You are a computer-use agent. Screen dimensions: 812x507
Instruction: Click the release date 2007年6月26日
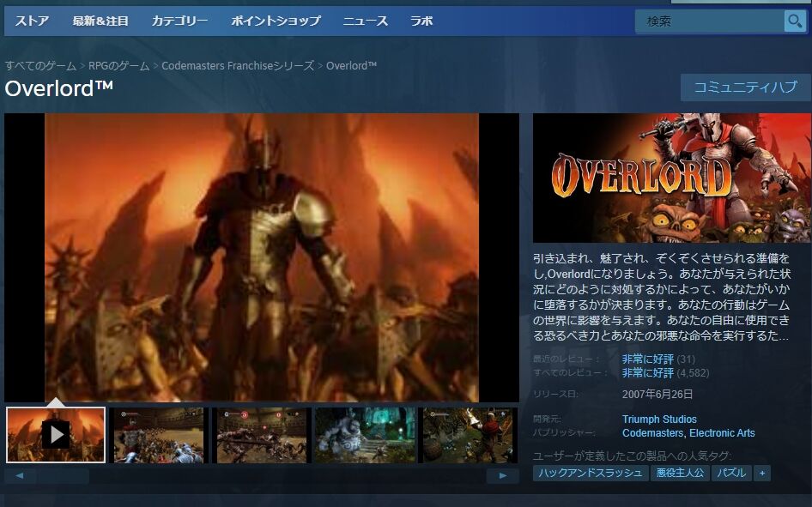pos(657,395)
